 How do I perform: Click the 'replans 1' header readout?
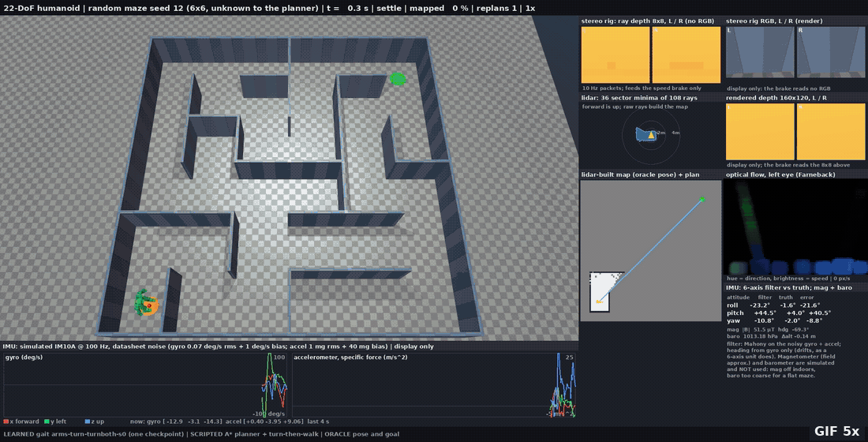(x=496, y=9)
